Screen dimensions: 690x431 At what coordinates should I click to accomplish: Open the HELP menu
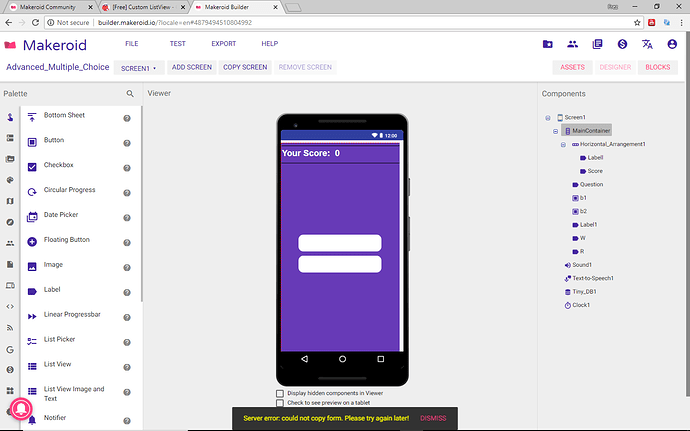coord(270,44)
